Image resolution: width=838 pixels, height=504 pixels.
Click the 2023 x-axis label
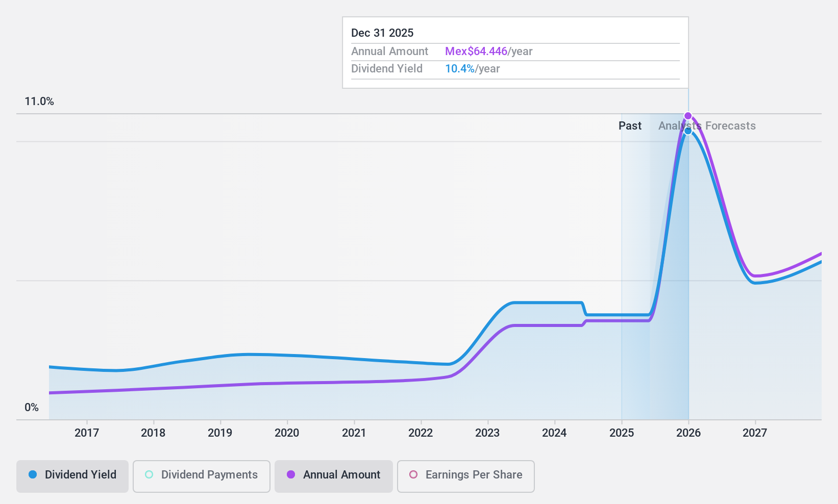tap(487, 433)
